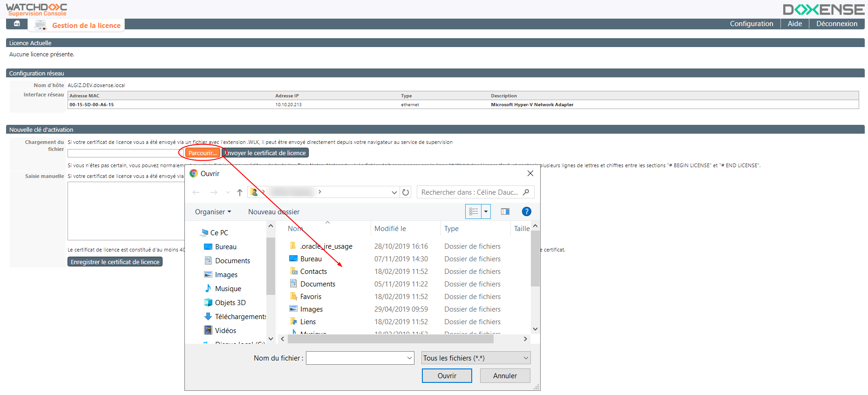Expand the address bar path history dropdown
Viewport: 868px width, 395px height.
(x=394, y=192)
